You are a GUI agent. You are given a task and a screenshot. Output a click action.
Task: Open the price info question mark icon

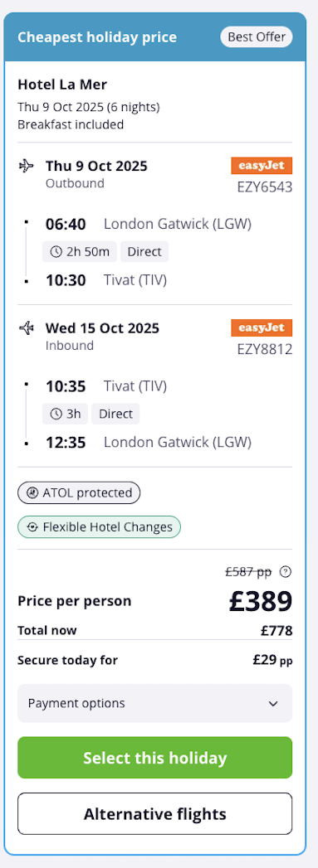286,572
